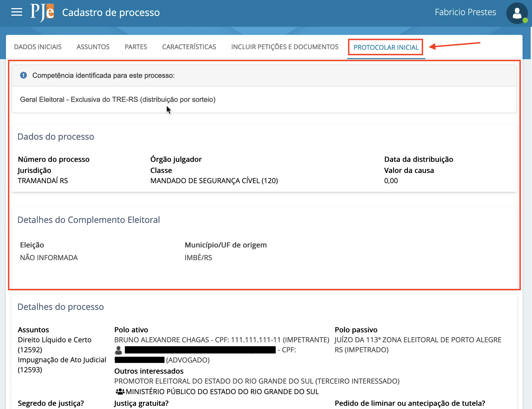Click the Outros interessados label
This screenshot has height=409, width=532.
coord(149,371)
